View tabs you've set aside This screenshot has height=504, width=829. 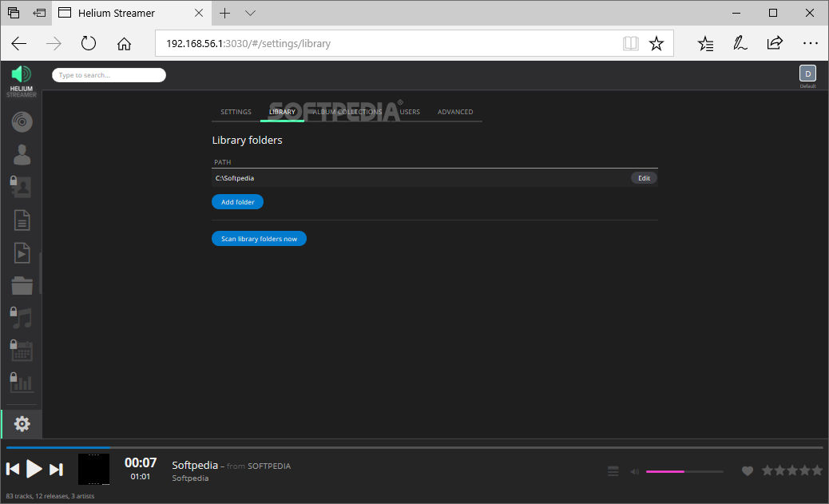[x=14, y=14]
